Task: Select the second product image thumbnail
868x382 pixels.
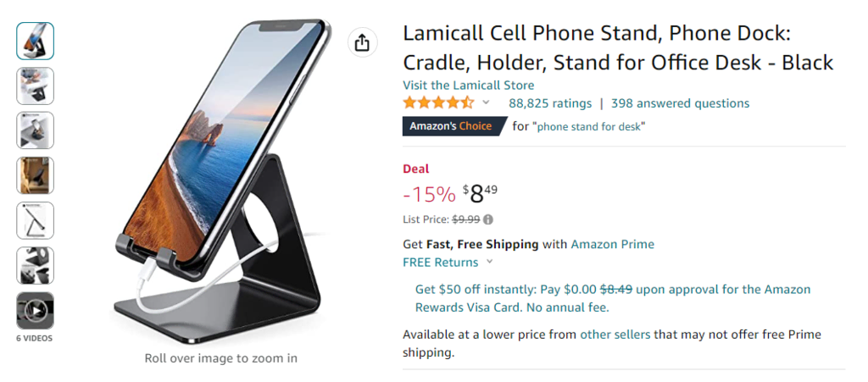Action: [35, 86]
